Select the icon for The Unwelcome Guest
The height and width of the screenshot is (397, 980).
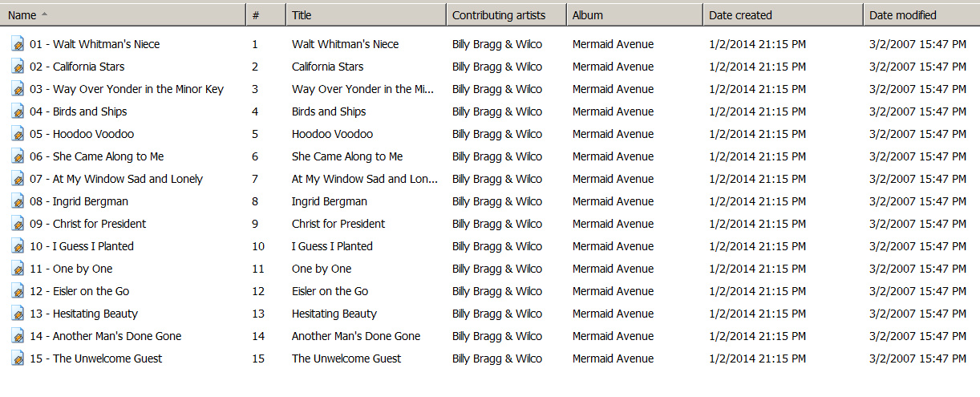18,359
